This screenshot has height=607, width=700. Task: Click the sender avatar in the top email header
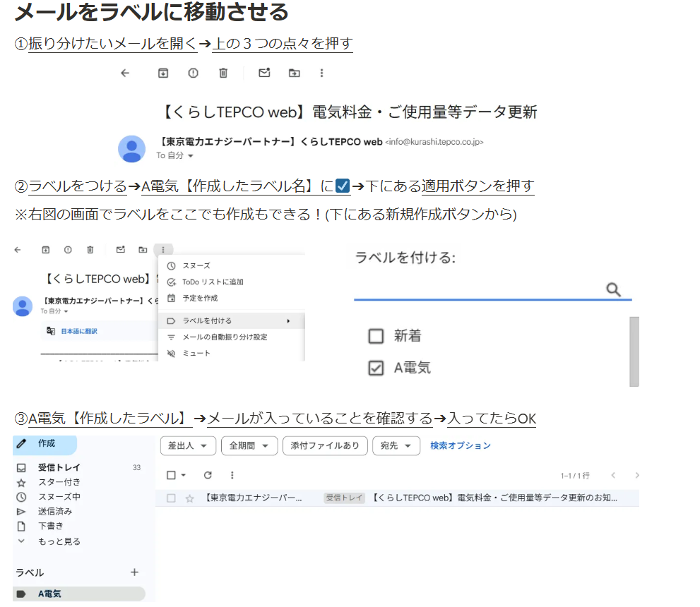click(131, 149)
